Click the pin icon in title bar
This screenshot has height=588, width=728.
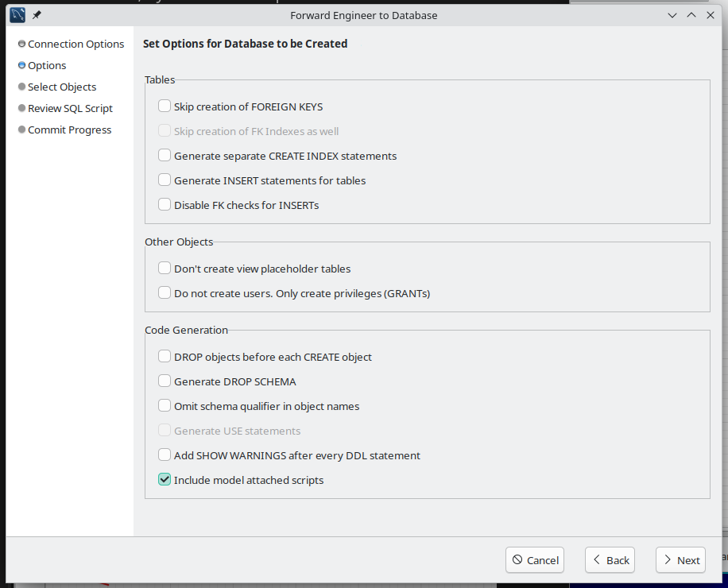[x=37, y=15]
